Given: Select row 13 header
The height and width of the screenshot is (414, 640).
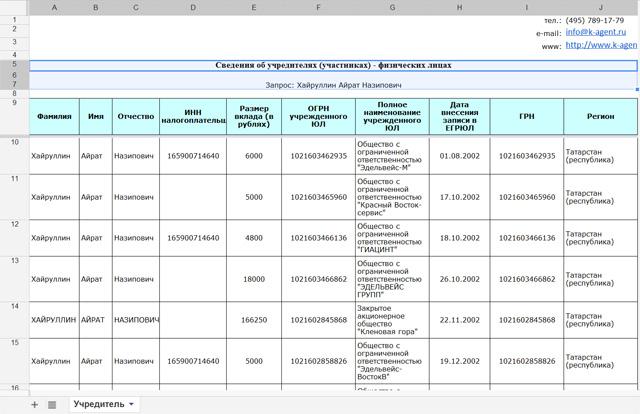Looking at the screenshot, I should [14, 261].
